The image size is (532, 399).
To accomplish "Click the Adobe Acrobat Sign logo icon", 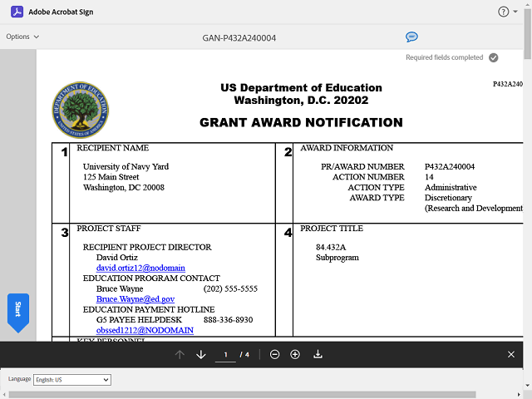I will pyautogui.click(x=13, y=12).
